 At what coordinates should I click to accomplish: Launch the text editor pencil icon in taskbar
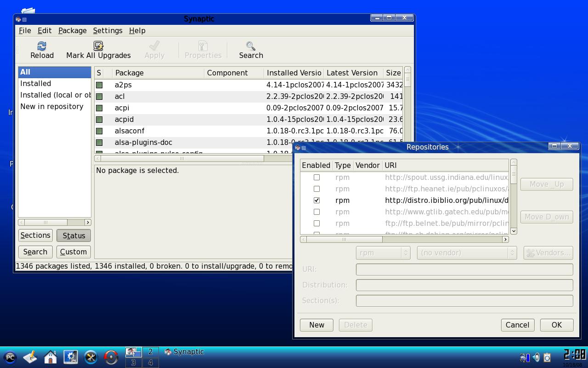[x=30, y=357]
